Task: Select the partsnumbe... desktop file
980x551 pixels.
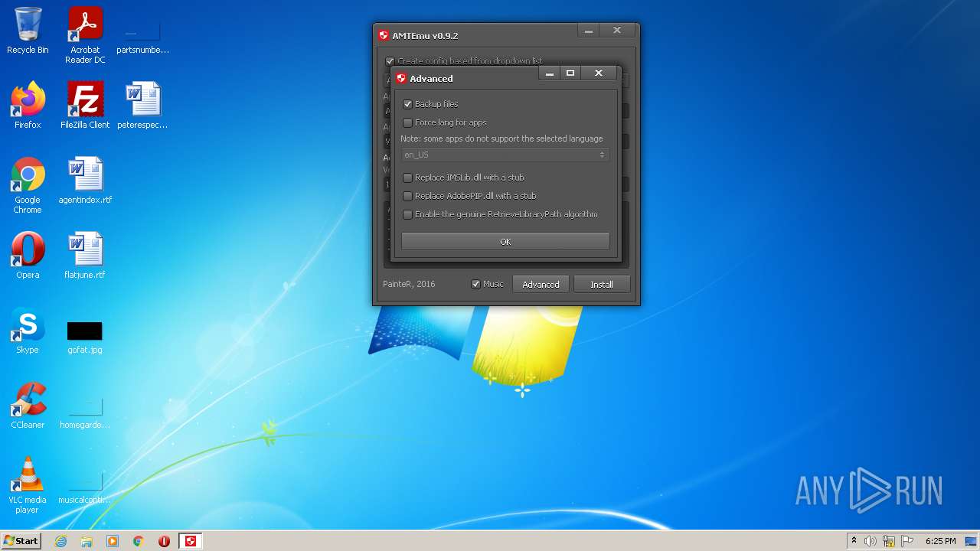Action: [x=142, y=35]
